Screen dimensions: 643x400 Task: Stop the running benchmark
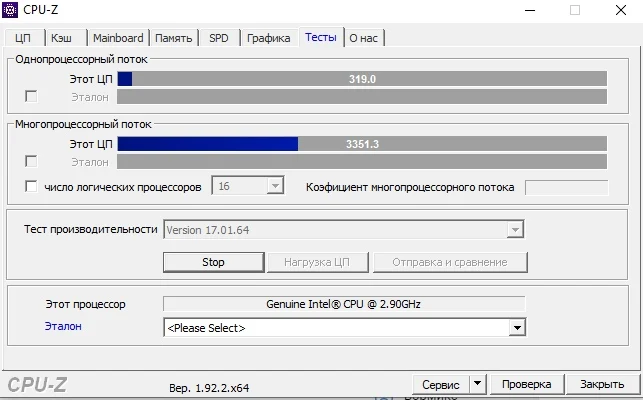[x=213, y=262]
